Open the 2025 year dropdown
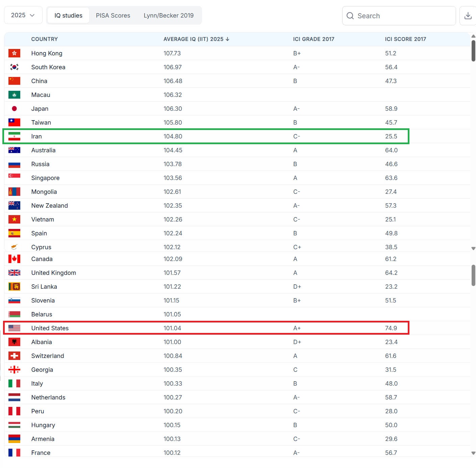Screen dimensions: 476x468 pos(23,15)
